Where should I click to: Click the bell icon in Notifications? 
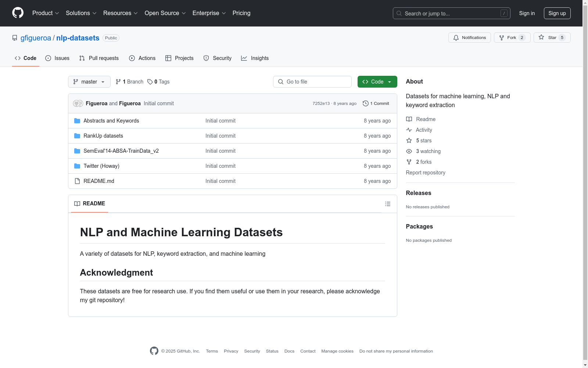pos(456,38)
